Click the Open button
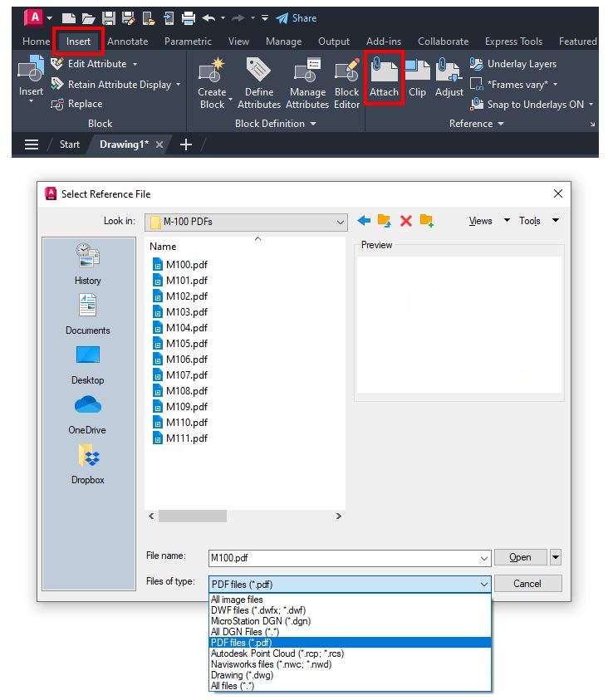This screenshot has width=608, height=700. click(x=521, y=557)
